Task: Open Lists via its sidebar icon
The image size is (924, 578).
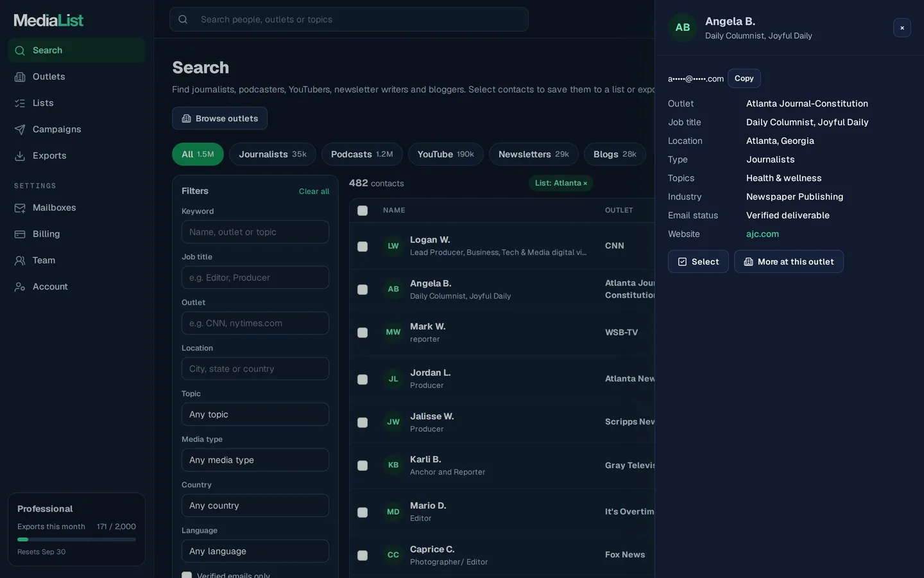Action: click(20, 103)
